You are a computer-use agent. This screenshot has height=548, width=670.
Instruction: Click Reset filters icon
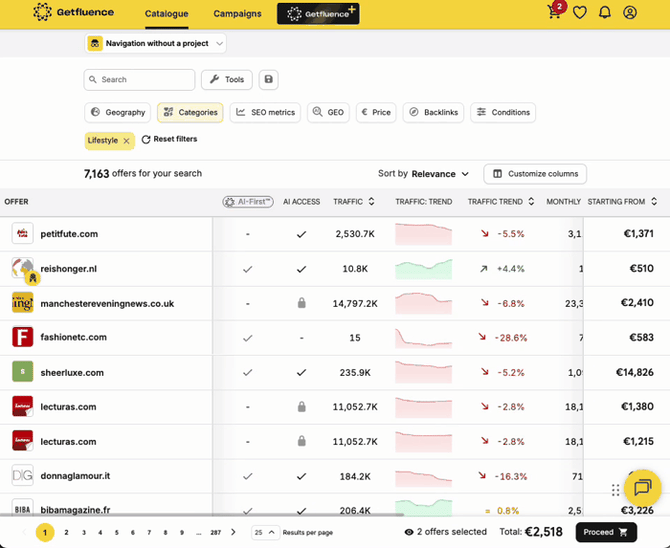tap(146, 140)
